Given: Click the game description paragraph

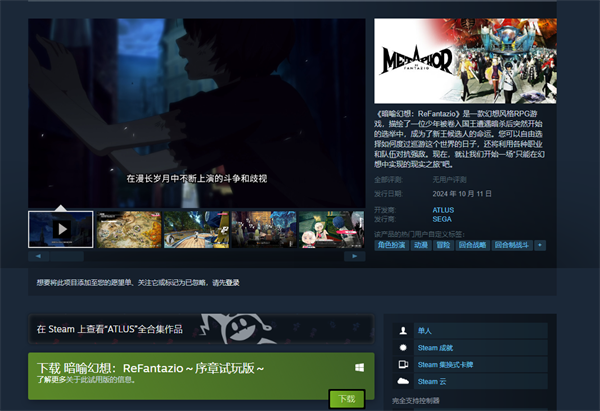Looking at the screenshot, I should click(x=459, y=139).
